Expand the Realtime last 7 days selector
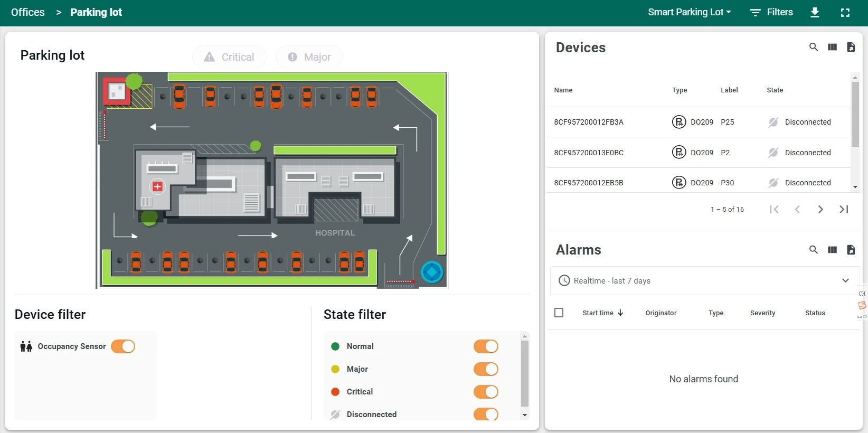 click(845, 280)
